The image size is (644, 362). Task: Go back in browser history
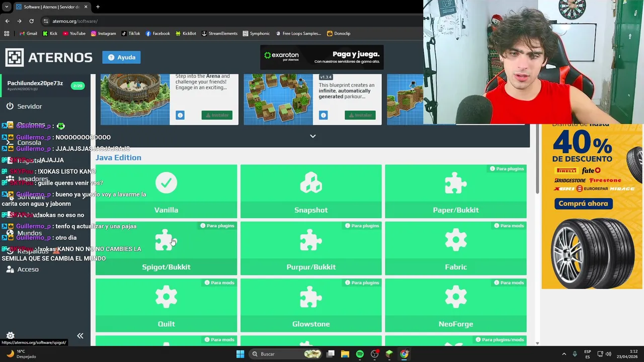click(x=7, y=21)
